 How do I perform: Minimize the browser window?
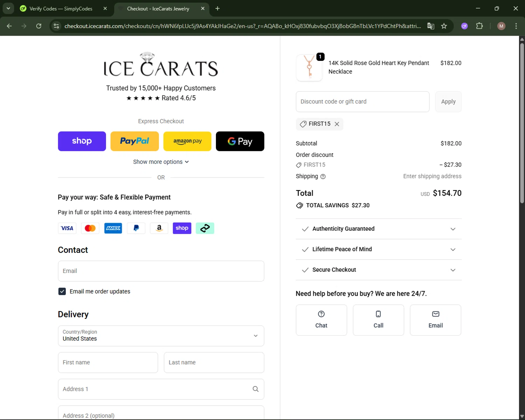point(478,8)
